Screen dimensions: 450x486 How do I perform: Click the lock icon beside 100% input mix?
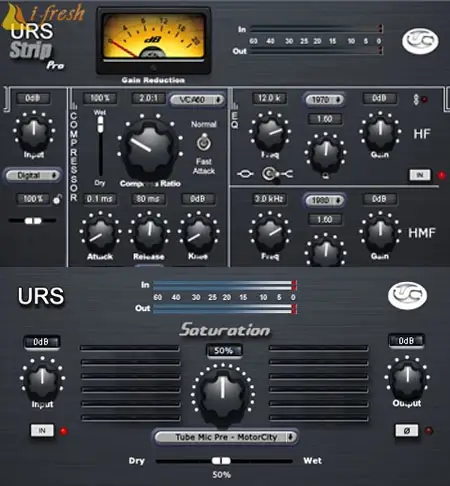tap(57, 199)
